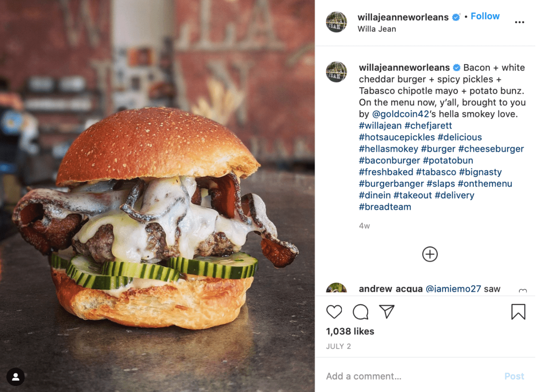The height and width of the screenshot is (392, 543).
Task: Show tagged people icon on photo
Action: point(15,377)
